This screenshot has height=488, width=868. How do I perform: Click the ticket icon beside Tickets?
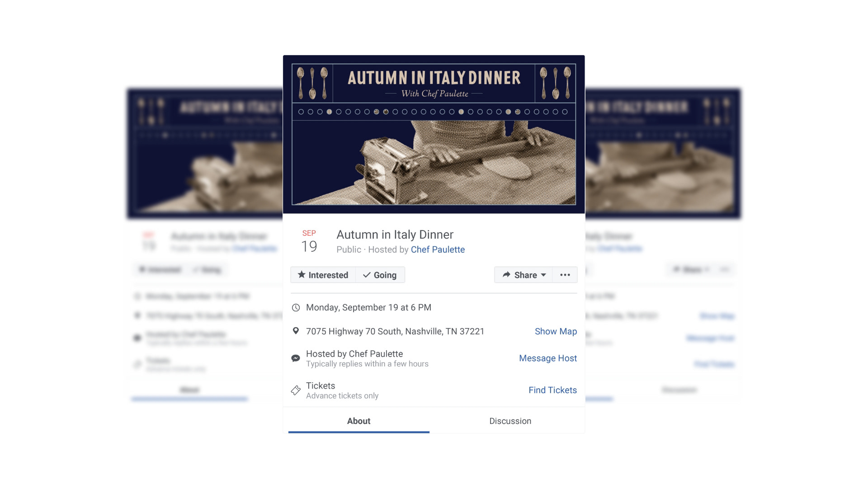tap(296, 390)
